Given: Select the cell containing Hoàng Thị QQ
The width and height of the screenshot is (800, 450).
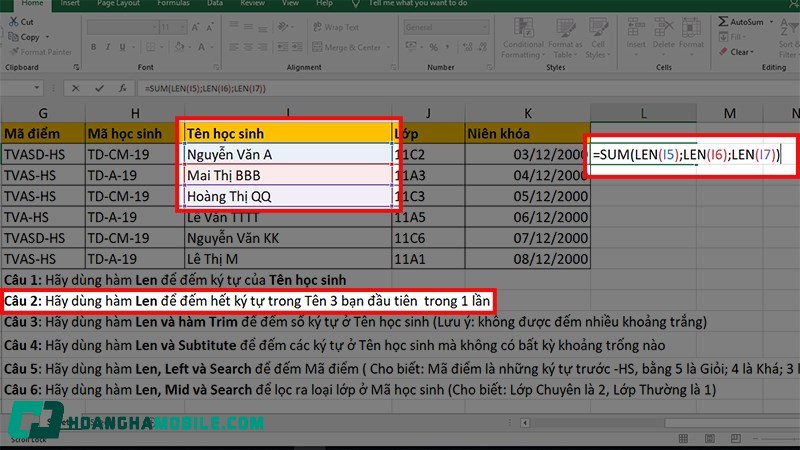Looking at the screenshot, I should point(289,197).
